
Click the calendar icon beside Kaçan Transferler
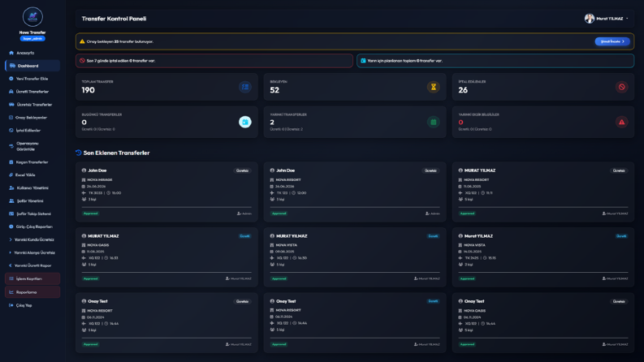click(x=11, y=162)
